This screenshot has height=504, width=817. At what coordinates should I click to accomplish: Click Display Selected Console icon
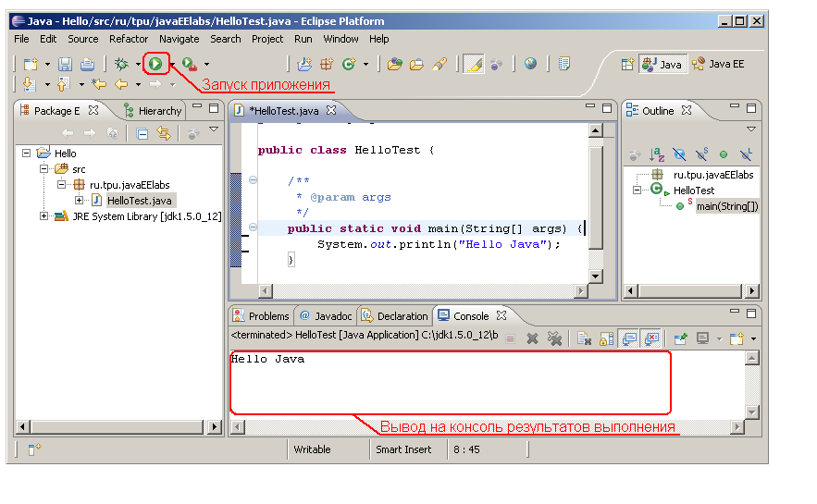[x=703, y=339]
